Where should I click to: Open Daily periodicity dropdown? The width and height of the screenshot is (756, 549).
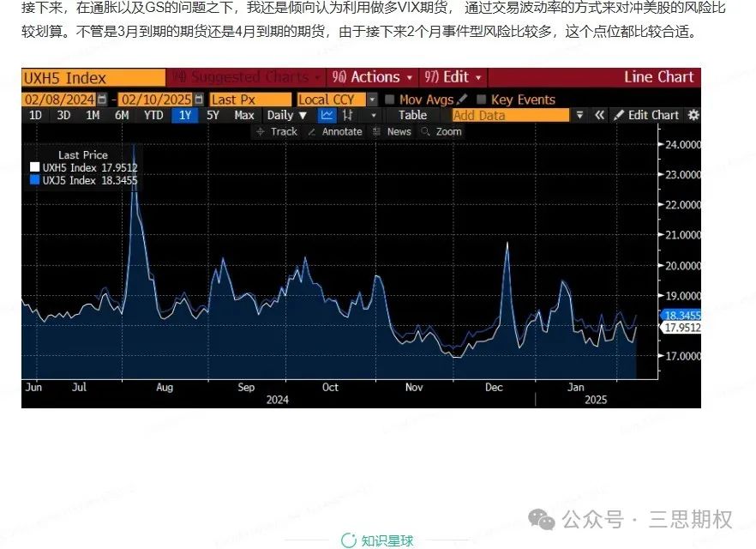pos(287,115)
